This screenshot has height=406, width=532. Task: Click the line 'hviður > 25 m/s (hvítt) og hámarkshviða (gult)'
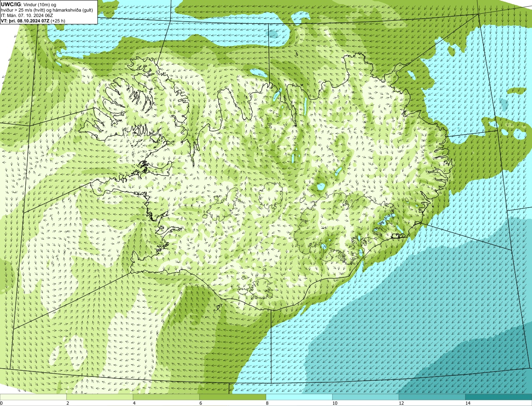(47, 10)
